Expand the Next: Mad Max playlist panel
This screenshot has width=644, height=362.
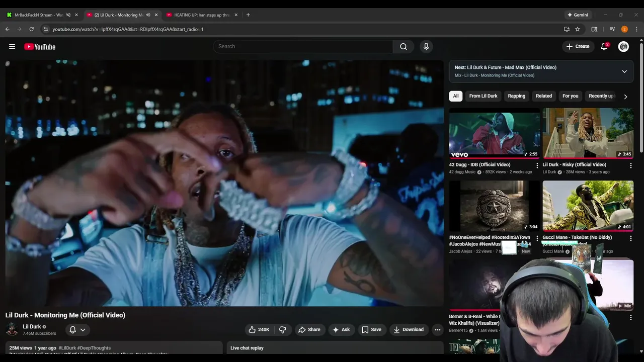pyautogui.click(x=624, y=71)
